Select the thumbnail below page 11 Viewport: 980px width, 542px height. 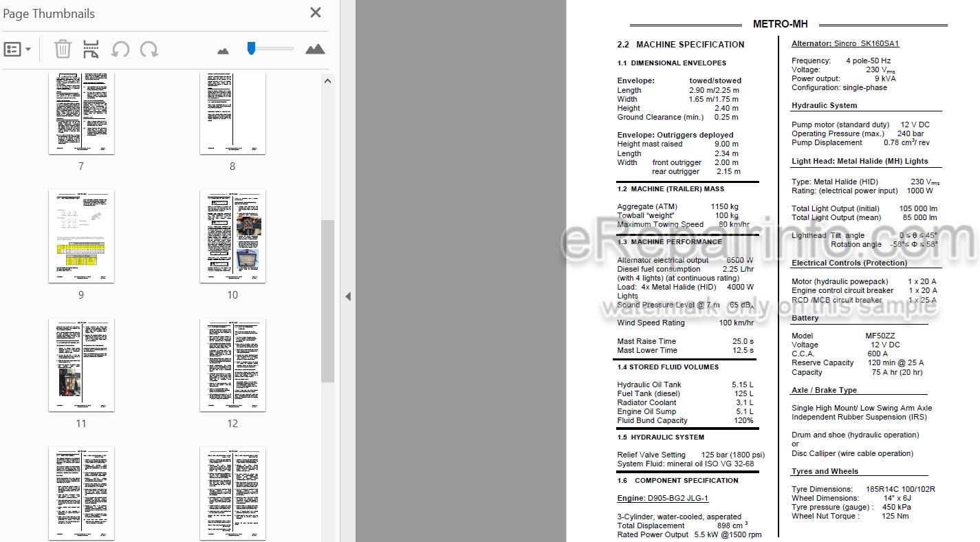click(81, 494)
